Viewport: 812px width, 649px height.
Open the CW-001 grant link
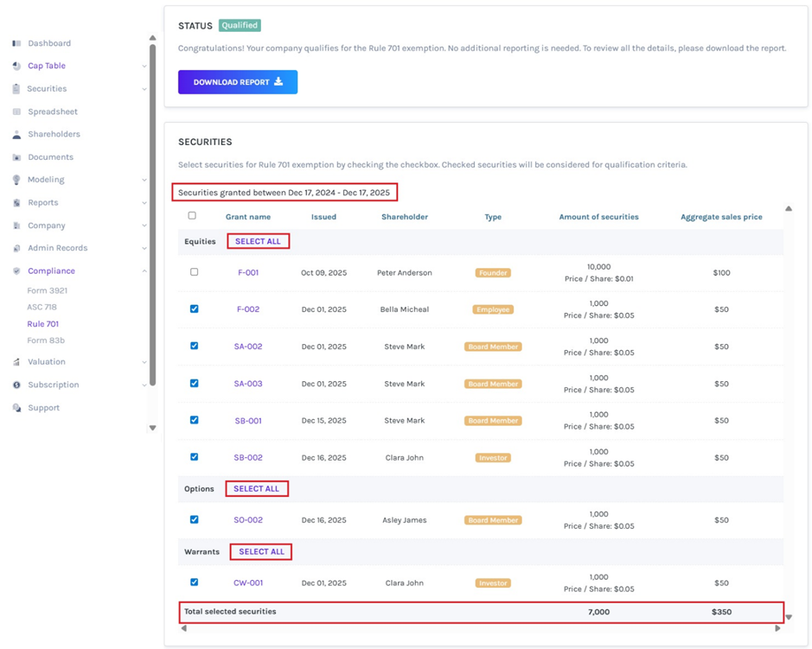(248, 583)
